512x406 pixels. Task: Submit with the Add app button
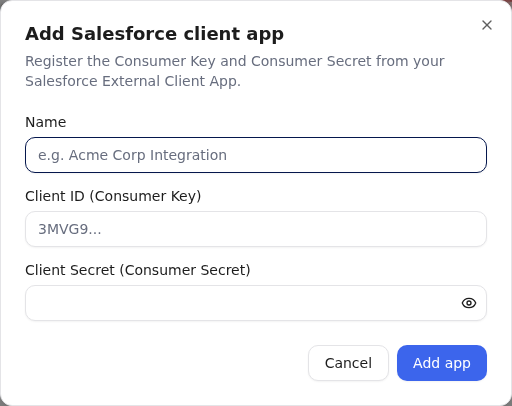click(x=442, y=363)
